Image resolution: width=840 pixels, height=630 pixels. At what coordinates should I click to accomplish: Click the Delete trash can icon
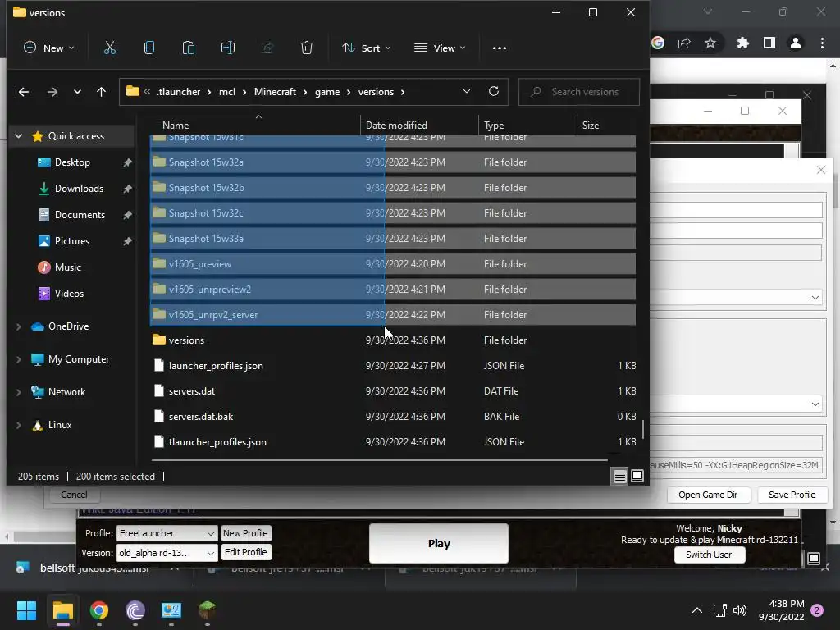pos(307,48)
